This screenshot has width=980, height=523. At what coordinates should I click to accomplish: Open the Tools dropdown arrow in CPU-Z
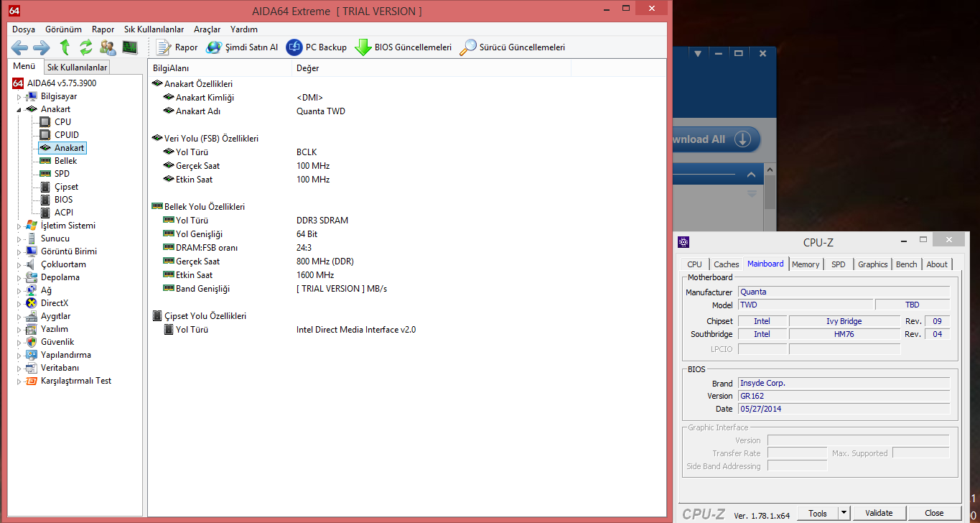click(x=844, y=513)
